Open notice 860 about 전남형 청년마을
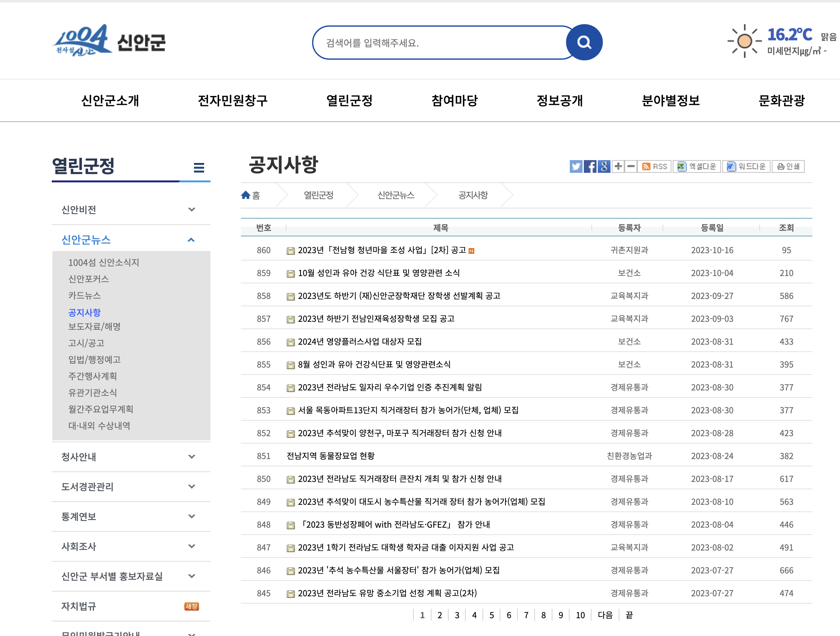The image size is (840, 636). pos(381,250)
